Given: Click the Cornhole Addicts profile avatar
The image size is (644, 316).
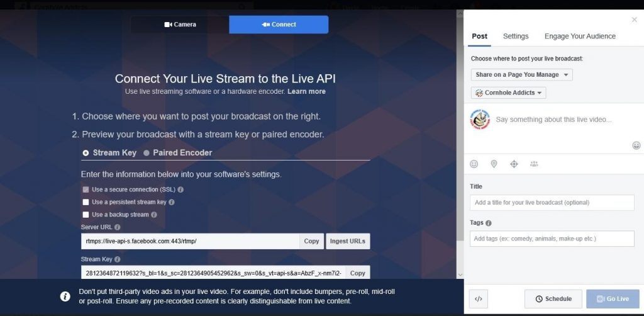Looking at the screenshot, I should click(x=480, y=120).
